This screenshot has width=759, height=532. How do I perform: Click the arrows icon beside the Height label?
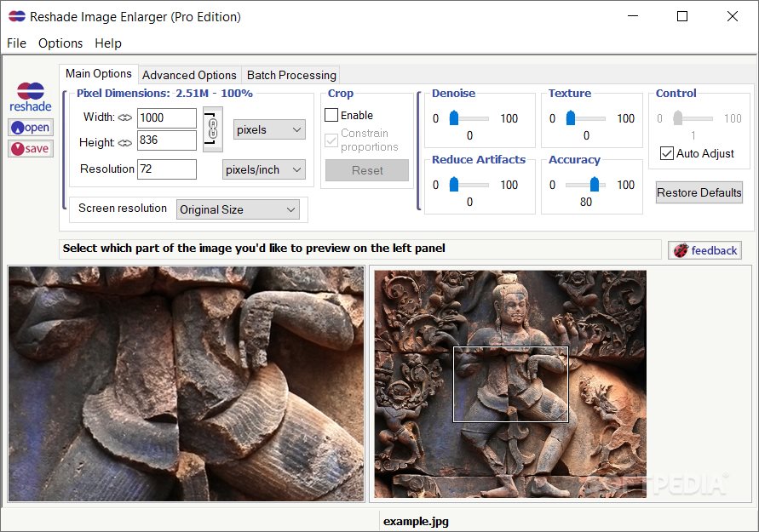125,143
